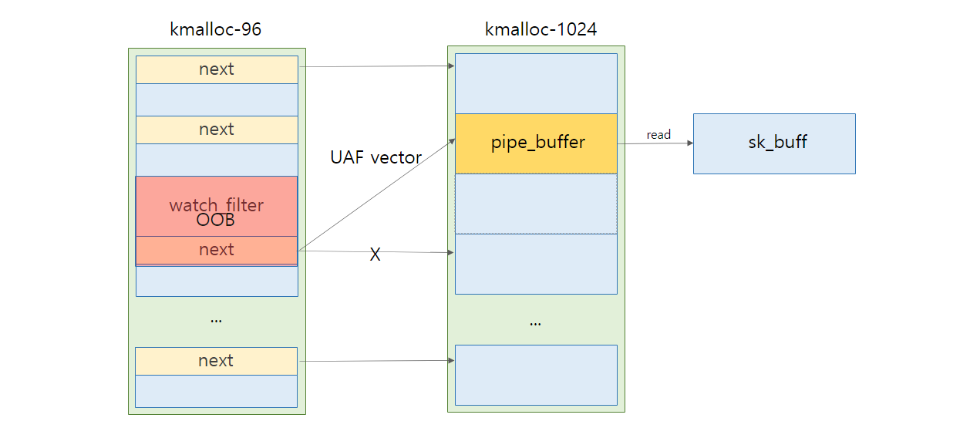The width and height of the screenshot is (980, 428).
Task: Select the sk_buff box
Action: (774, 143)
